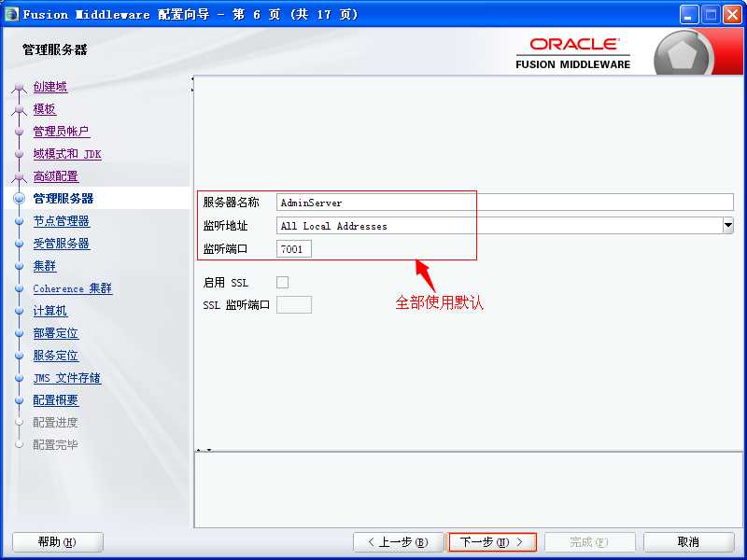Click the 监听端口 label
747x560 pixels.
tap(225, 249)
